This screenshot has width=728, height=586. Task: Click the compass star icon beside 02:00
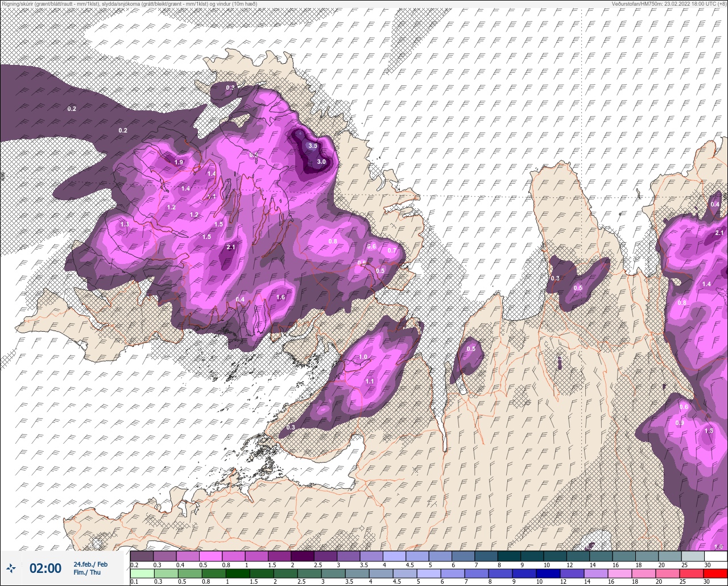(x=12, y=567)
